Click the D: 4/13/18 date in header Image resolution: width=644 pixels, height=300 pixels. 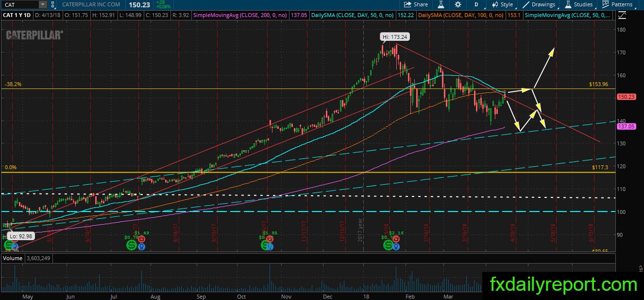click(49, 16)
